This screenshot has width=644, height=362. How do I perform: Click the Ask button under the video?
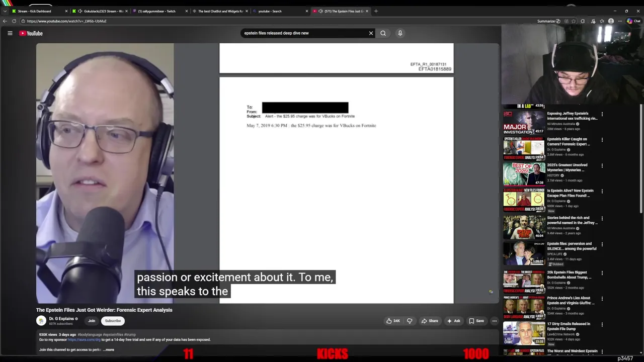coord(453,321)
